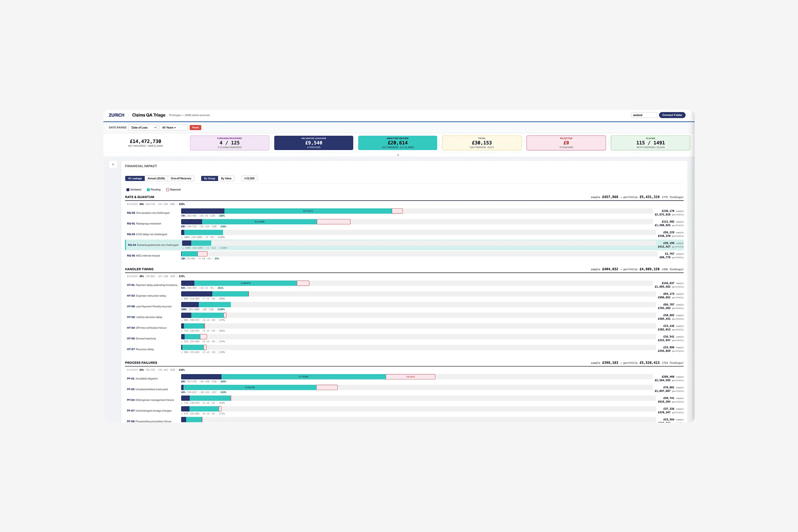Switch to the Annual (25/26) tab

156,178
